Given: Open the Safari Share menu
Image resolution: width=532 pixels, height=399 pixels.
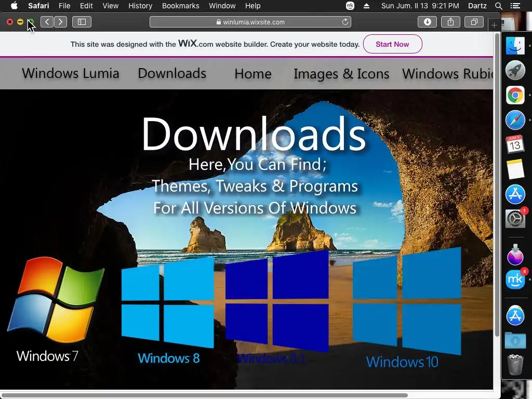Looking at the screenshot, I should [450, 22].
